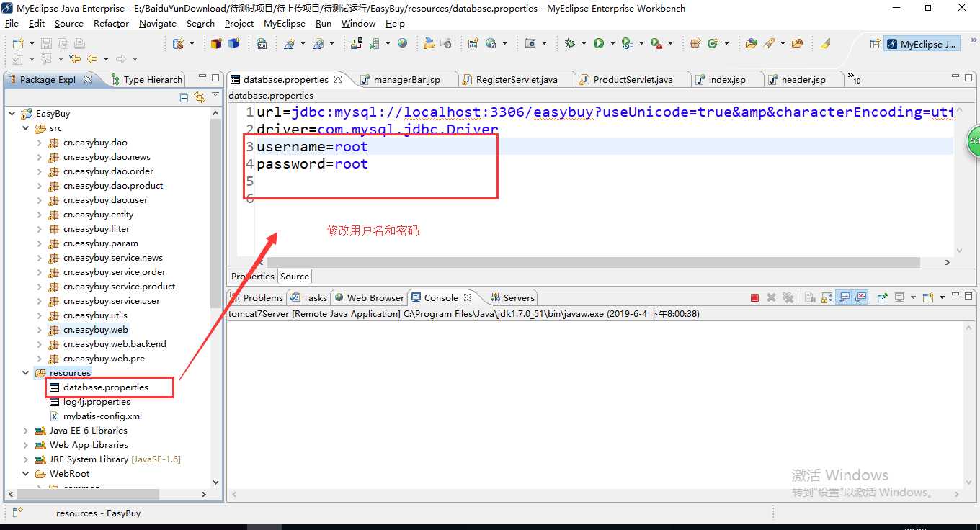
Task: Click the Last Edit Location icon
Action: [74, 59]
